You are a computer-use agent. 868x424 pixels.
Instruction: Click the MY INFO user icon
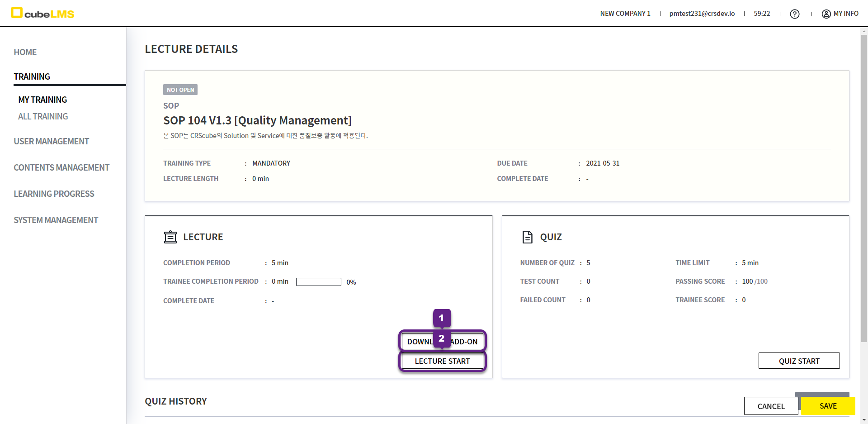coord(826,14)
